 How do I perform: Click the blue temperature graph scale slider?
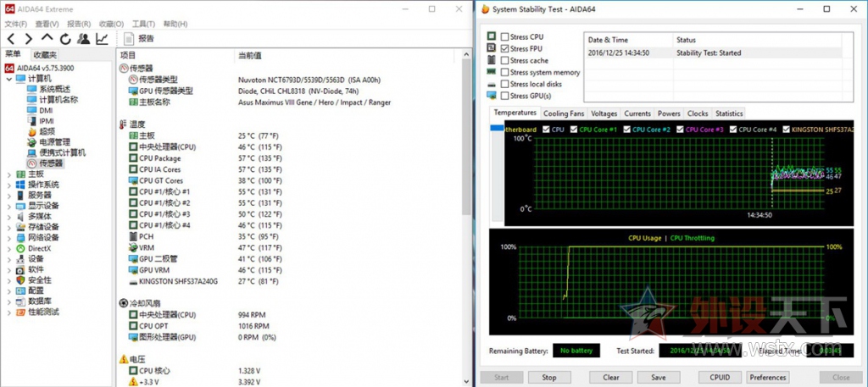pyautogui.click(x=497, y=128)
